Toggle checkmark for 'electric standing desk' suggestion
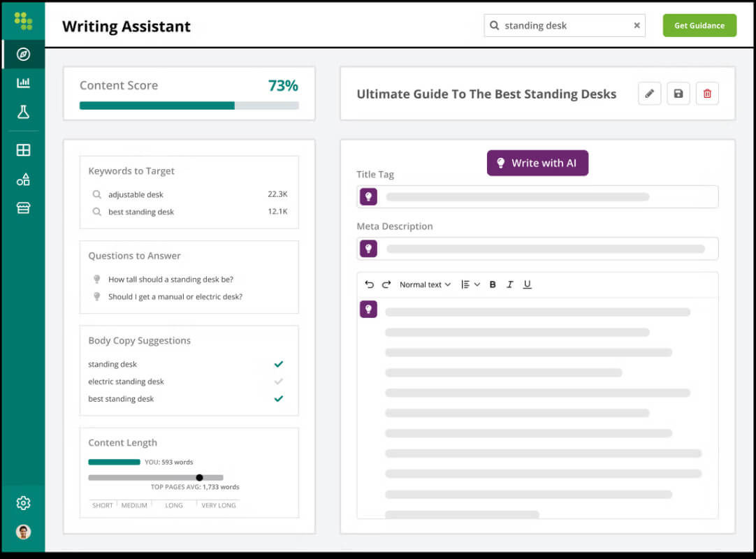 coord(279,382)
